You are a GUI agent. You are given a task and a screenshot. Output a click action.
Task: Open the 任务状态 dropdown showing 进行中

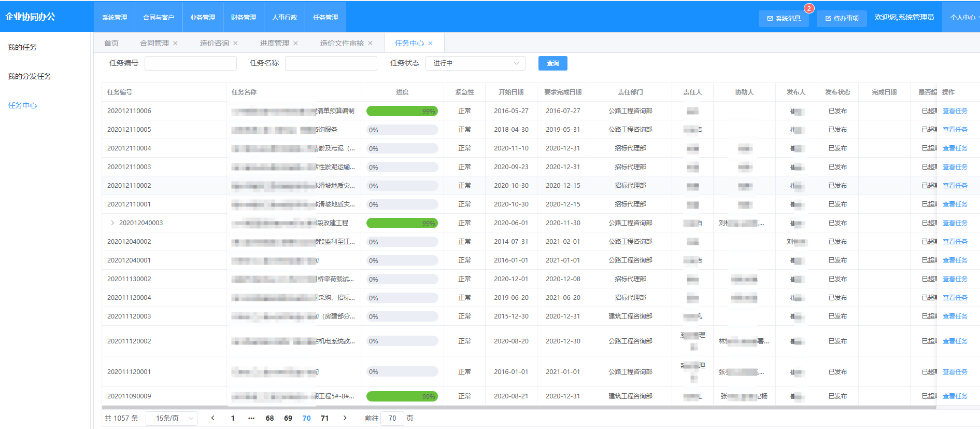click(475, 63)
